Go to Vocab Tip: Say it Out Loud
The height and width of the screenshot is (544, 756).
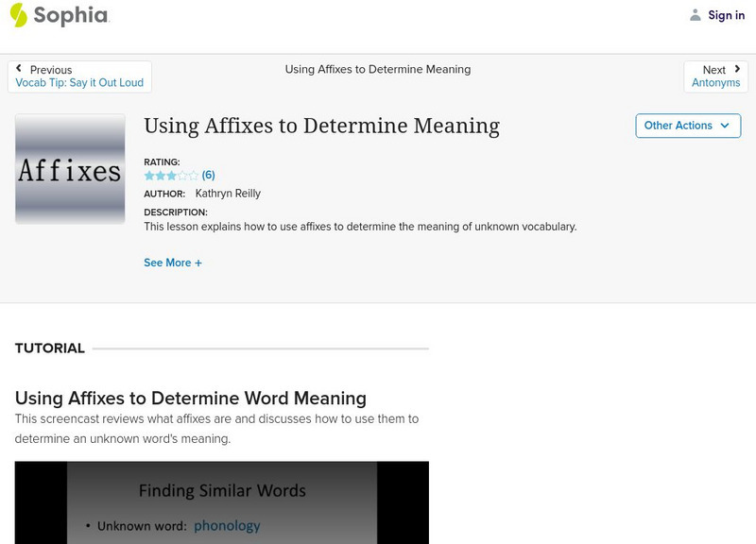(x=79, y=83)
